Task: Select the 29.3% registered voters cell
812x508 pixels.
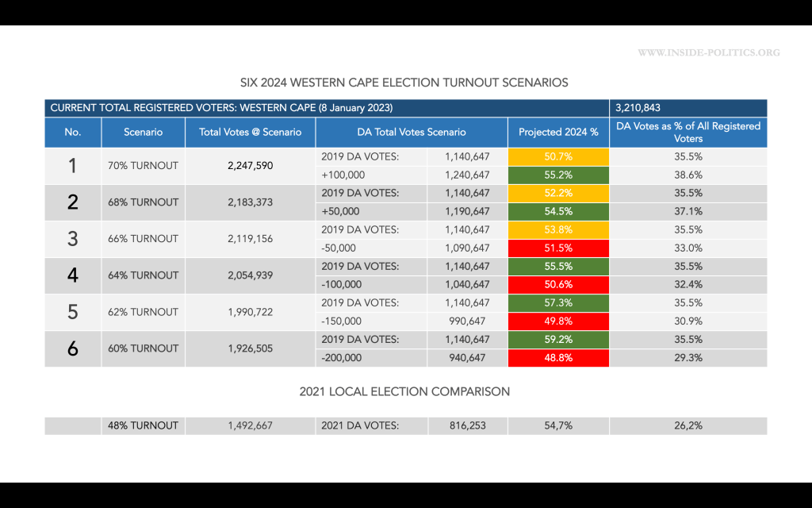Action: [688, 358]
